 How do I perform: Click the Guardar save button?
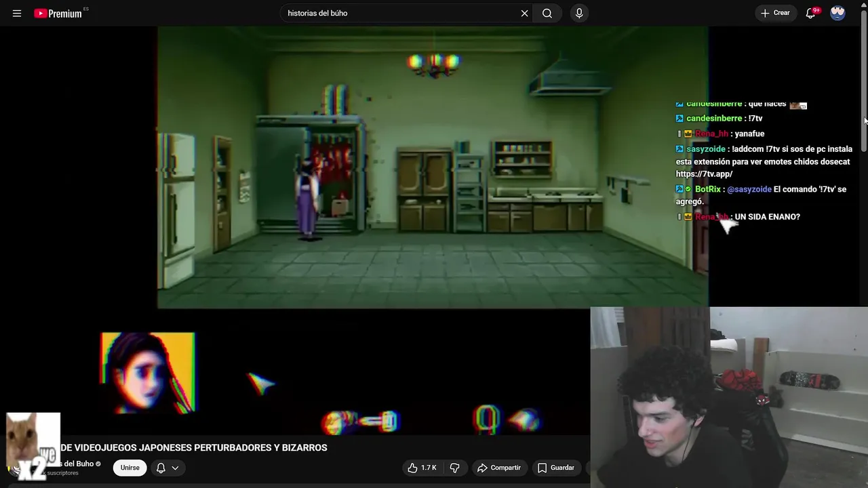[555, 468]
